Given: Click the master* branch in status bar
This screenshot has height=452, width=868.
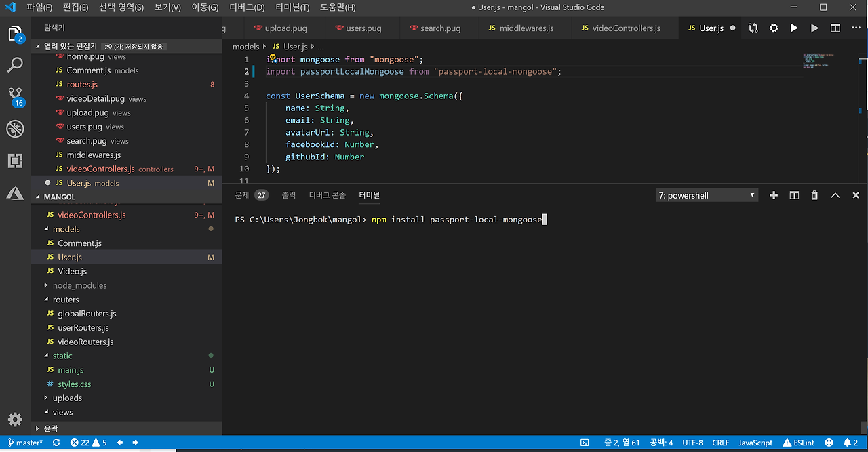Looking at the screenshot, I should pyautogui.click(x=25, y=443).
